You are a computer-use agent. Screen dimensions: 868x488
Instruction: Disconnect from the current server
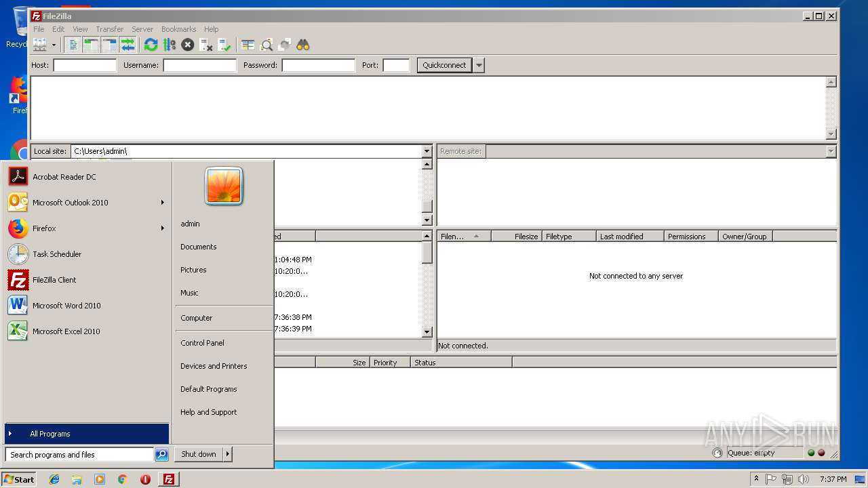[206, 45]
